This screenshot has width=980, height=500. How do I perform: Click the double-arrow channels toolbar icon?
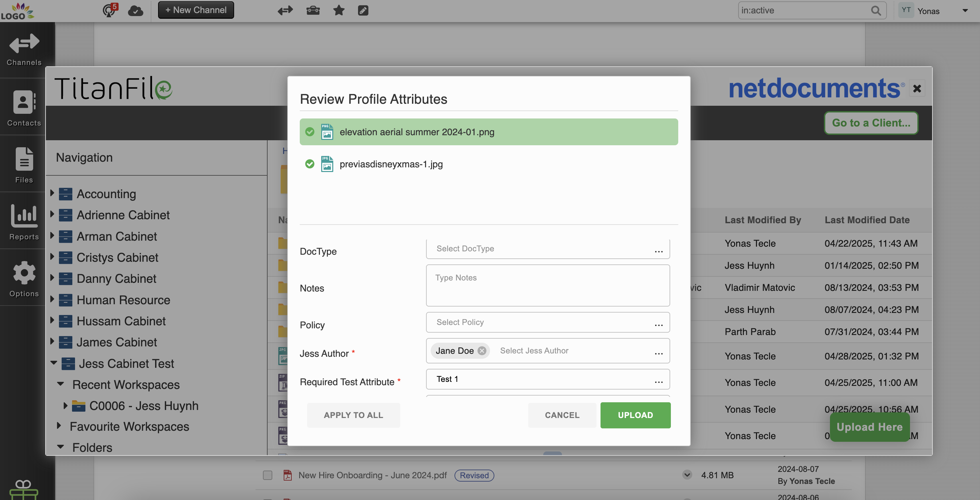click(285, 10)
